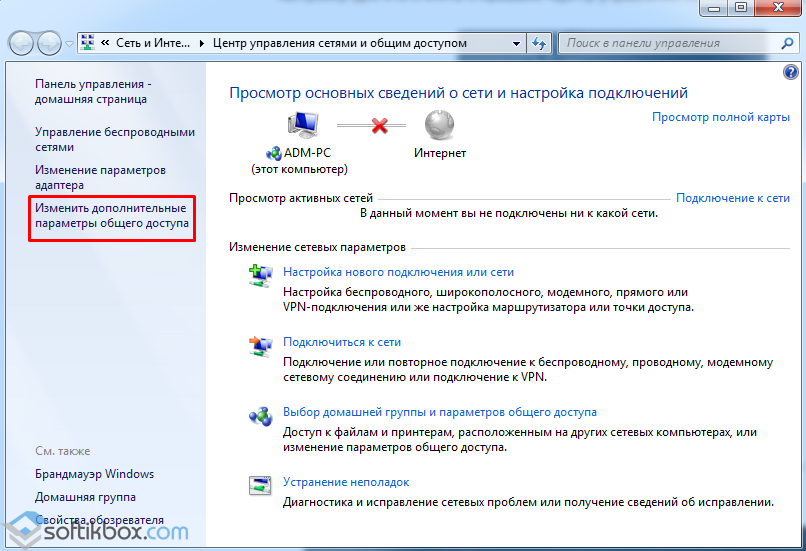Click the refresh arrows icon beside address bar

pyautogui.click(x=539, y=43)
